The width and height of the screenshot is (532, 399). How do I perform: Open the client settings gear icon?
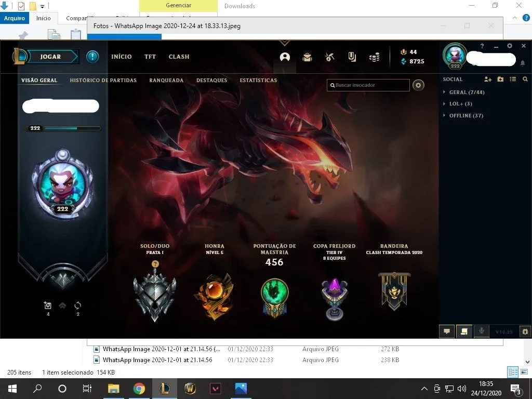[509, 46]
